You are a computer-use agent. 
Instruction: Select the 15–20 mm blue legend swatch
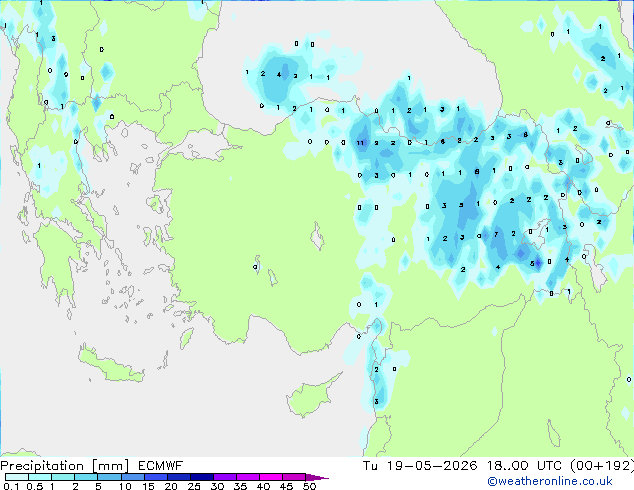(156, 477)
